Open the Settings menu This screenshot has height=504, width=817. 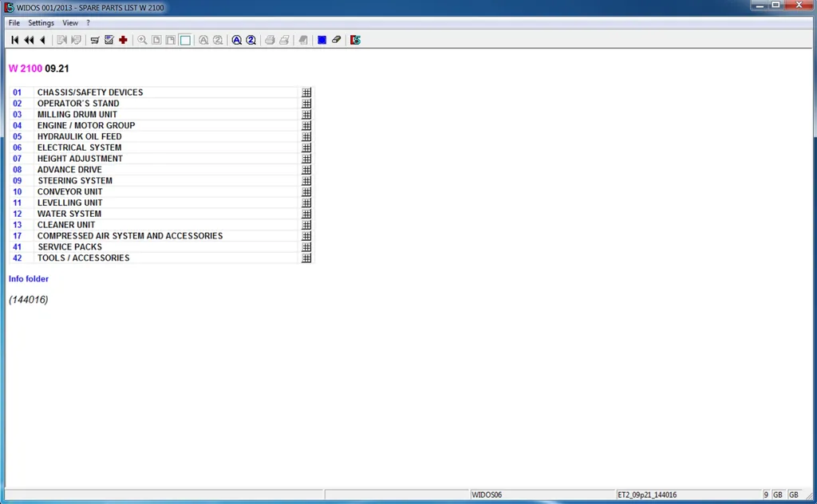tap(41, 23)
